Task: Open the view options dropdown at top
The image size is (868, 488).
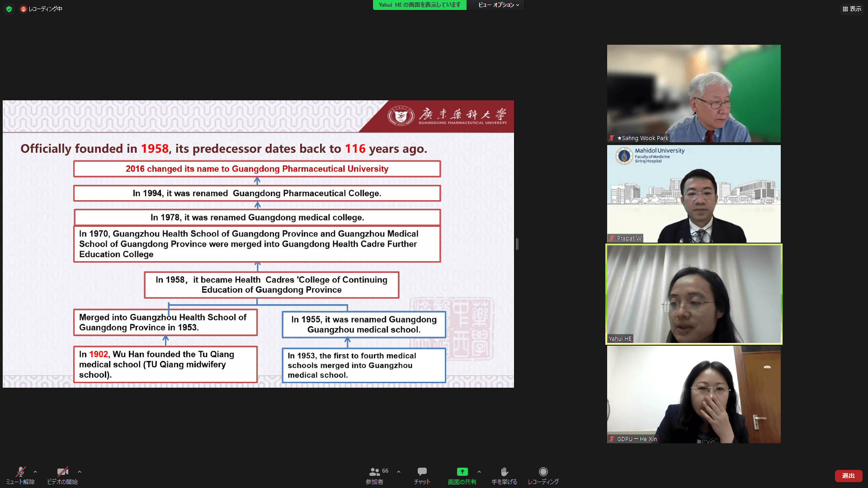Action: pyautogui.click(x=498, y=5)
